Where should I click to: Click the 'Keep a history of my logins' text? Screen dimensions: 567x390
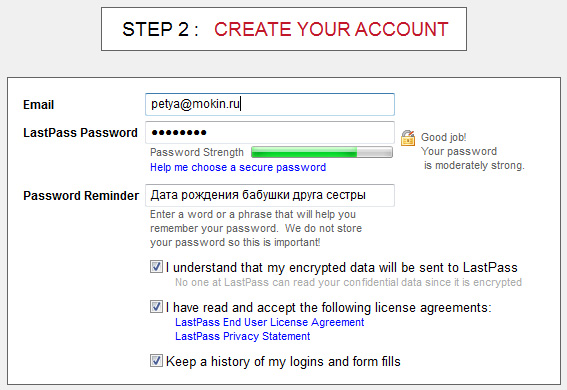click(283, 361)
